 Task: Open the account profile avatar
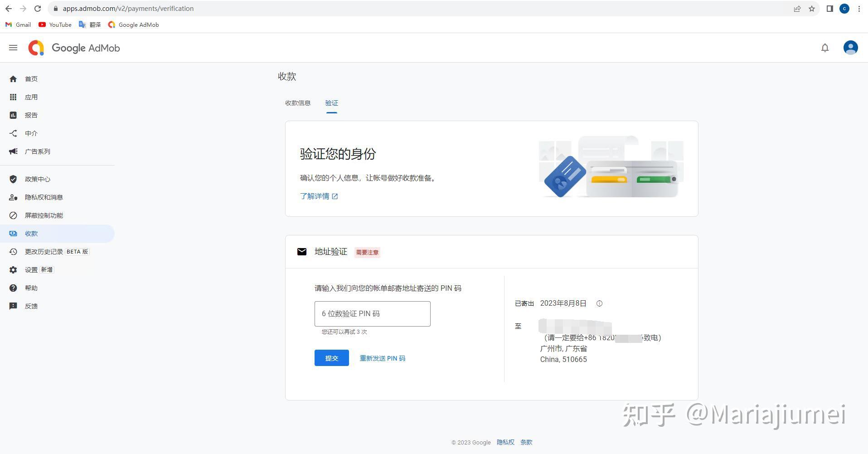(x=850, y=48)
